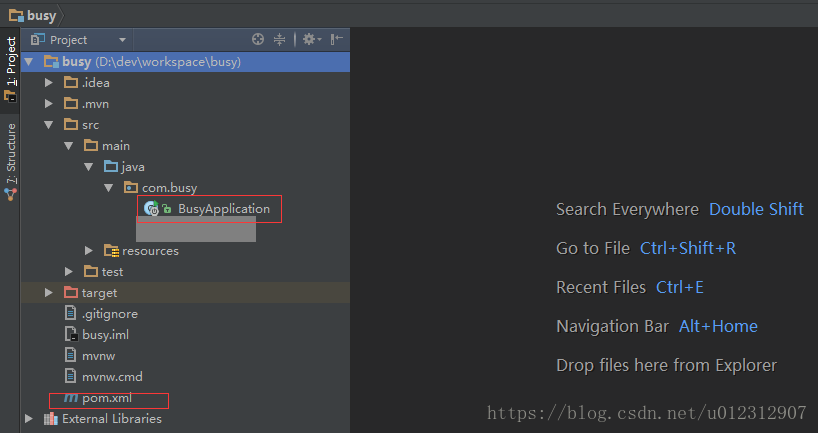Click the Scroll from Source target icon

(x=258, y=39)
